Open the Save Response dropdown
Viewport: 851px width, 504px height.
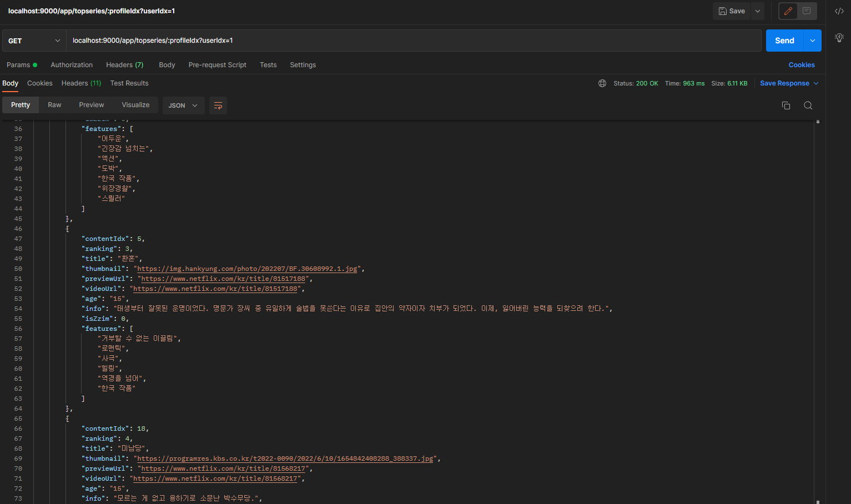[789, 83]
